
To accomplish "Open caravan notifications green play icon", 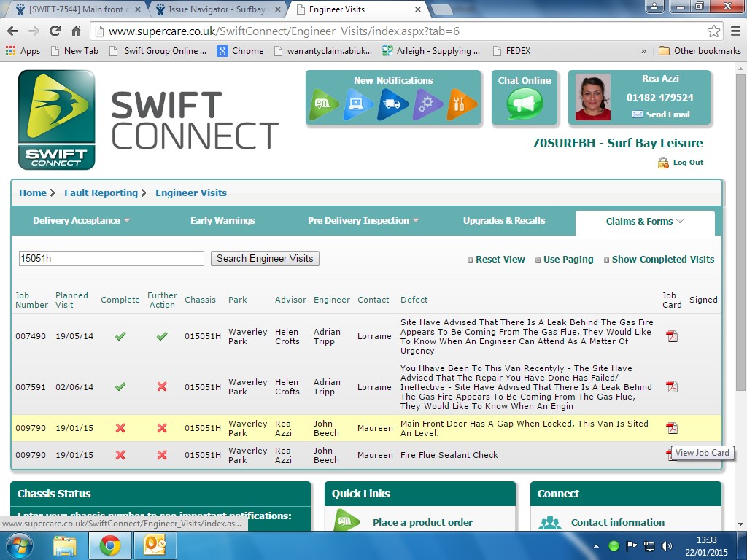I will (x=323, y=104).
